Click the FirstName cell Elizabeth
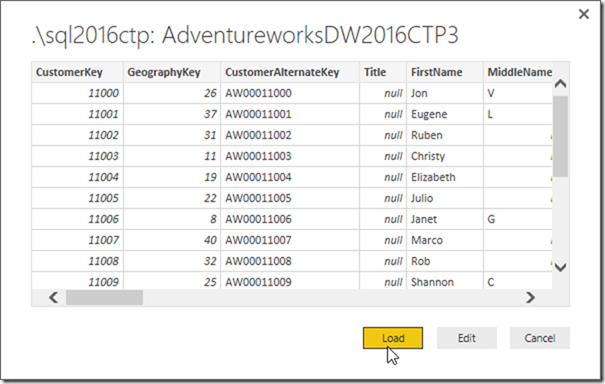The width and height of the screenshot is (605, 384). coord(445,177)
